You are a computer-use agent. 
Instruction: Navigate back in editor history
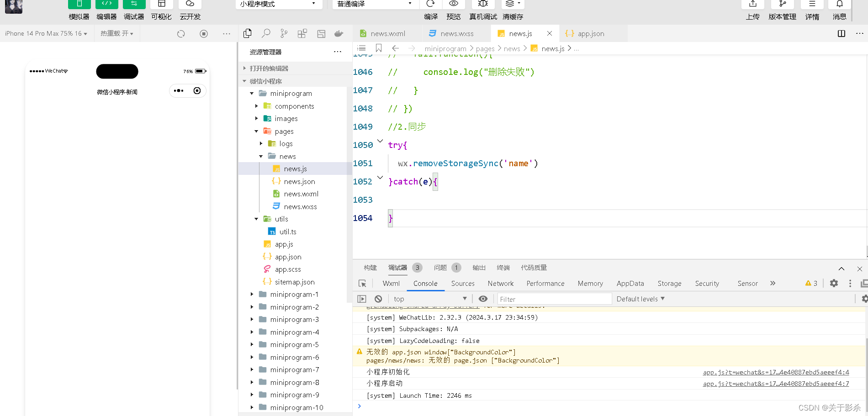(396, 48)
